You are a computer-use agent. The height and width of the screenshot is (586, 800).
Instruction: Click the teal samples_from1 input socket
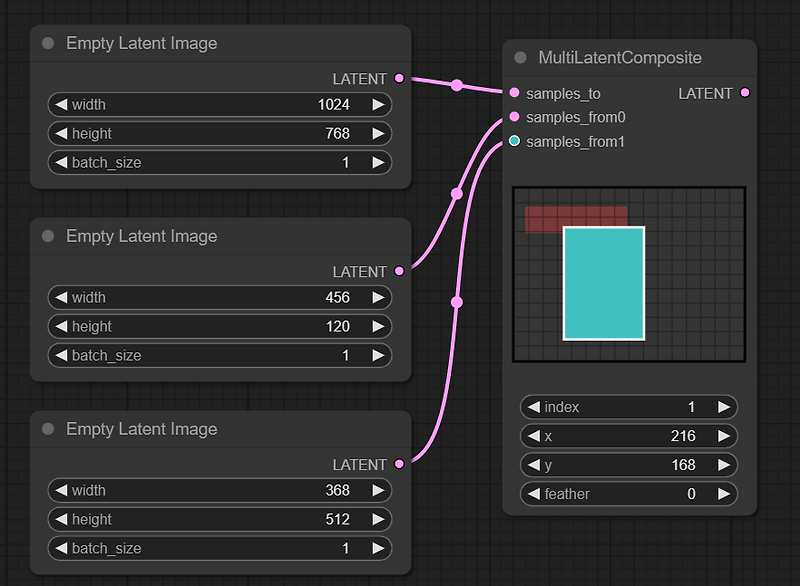pos(514,141)
